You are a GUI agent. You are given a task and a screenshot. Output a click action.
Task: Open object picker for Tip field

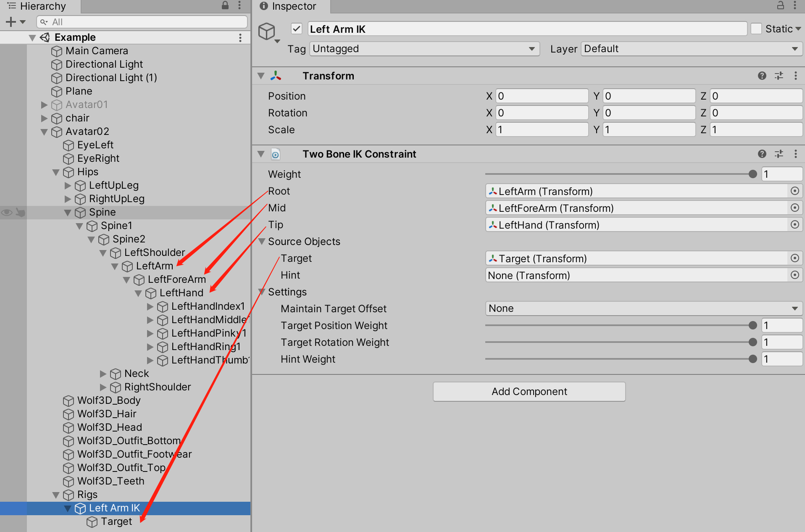click(x=794, y=225)
